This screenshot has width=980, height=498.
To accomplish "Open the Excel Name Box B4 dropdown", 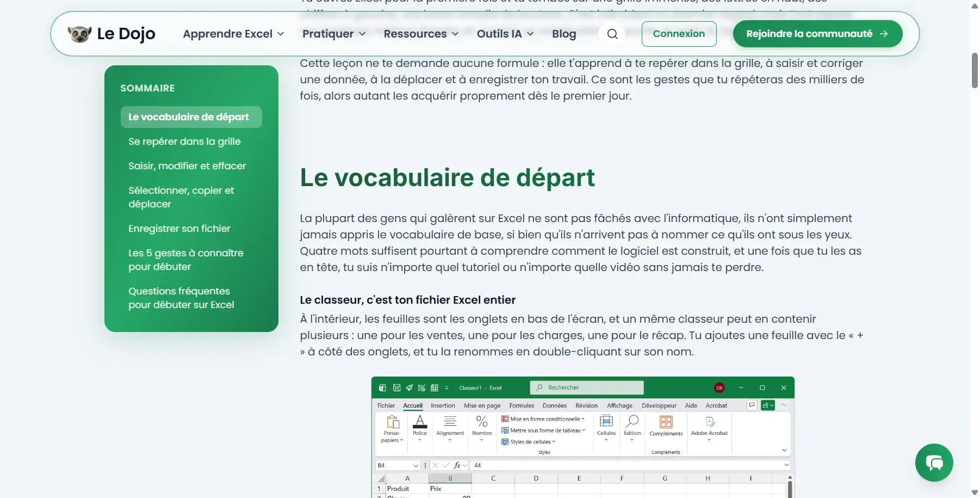I will point(415,466).
